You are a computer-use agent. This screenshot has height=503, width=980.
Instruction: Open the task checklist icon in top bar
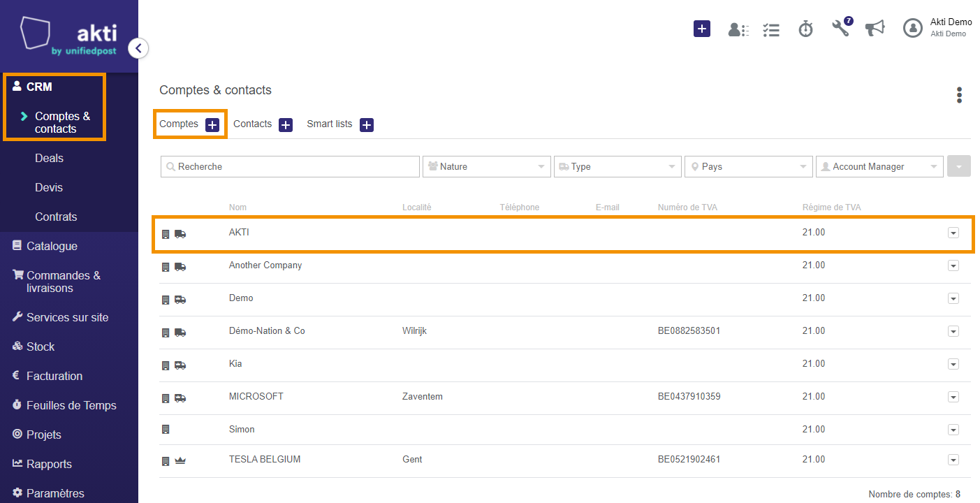[x=771, y=29]
